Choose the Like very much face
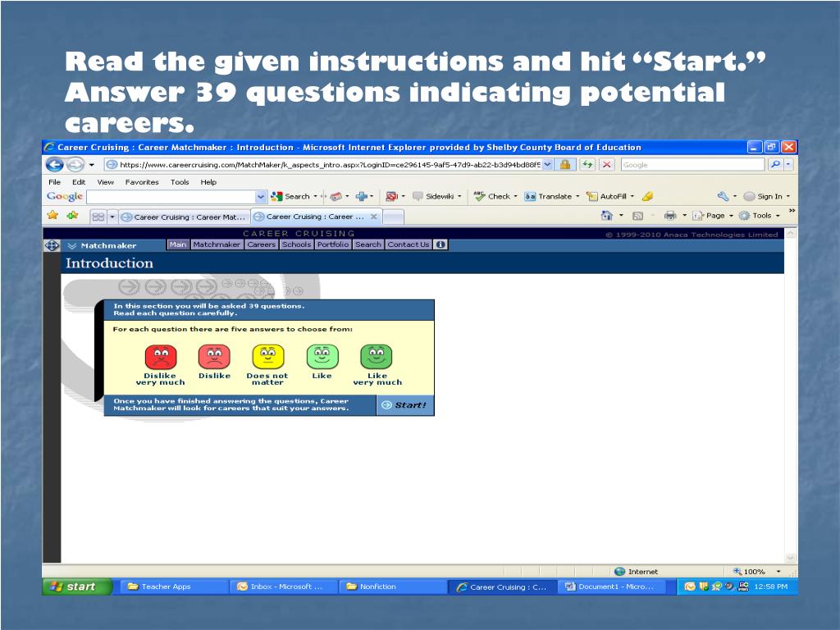Image resolution: width=840 pixels, height=630 pixels. (x=377, y=357)
